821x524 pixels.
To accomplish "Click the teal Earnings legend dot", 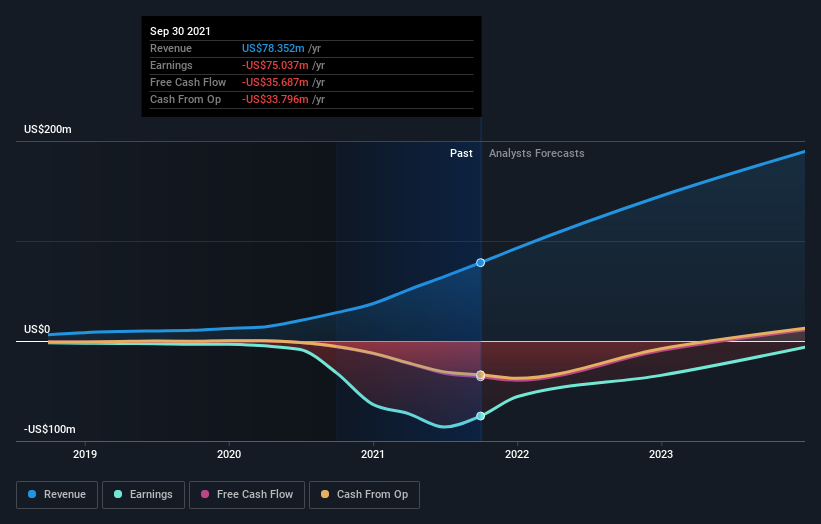I will (118, 494).
